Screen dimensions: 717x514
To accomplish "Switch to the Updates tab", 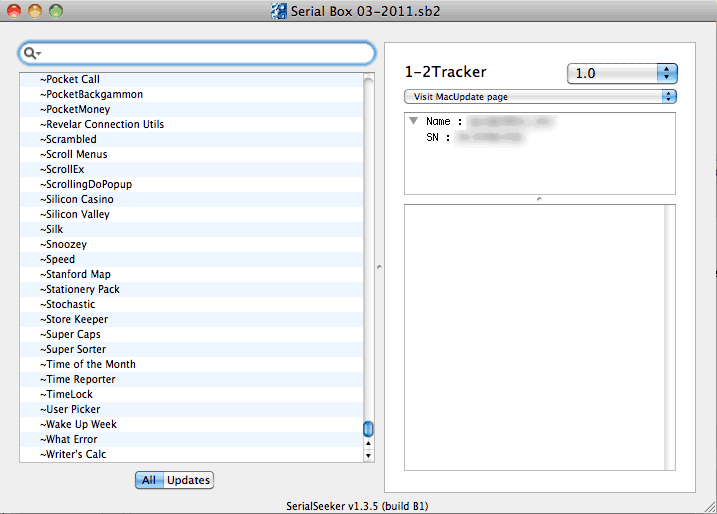I will click(188, 480).
